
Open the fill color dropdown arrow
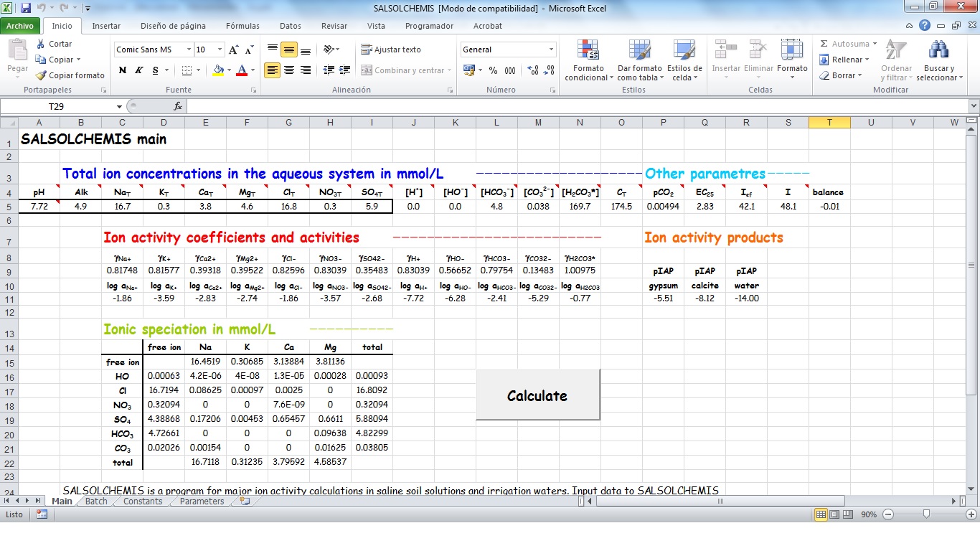click(229, 70)
